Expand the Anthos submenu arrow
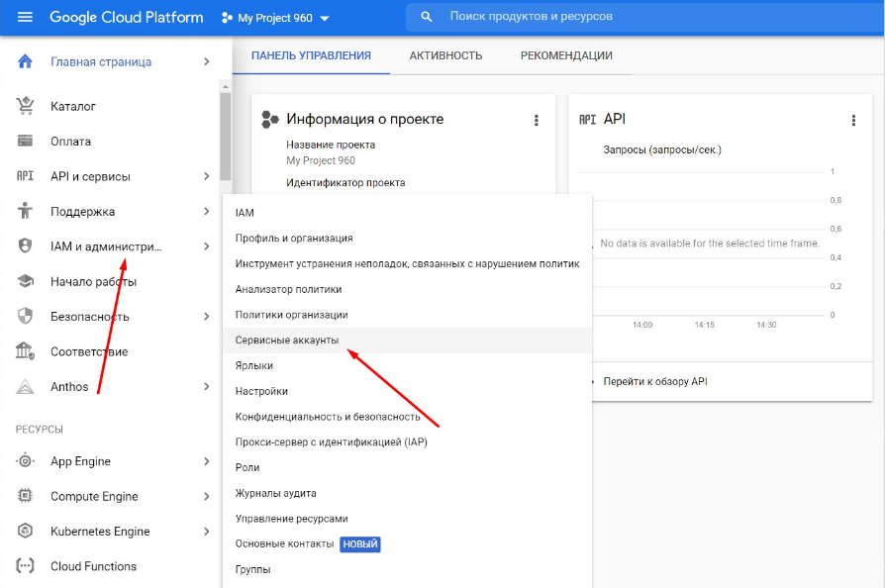Screen dimensions: 885x588 [207, 386]
